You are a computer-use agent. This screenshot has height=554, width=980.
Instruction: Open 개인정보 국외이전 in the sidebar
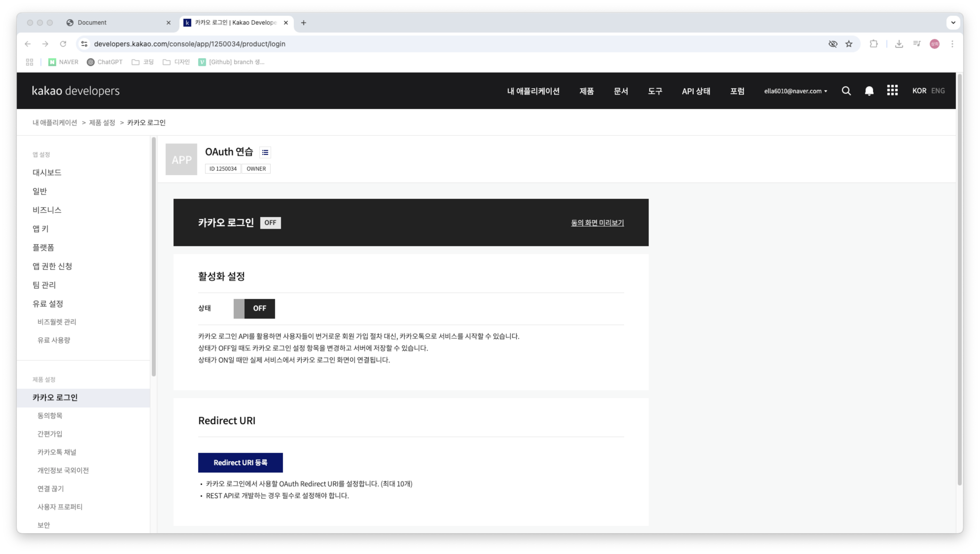[63, 471]
